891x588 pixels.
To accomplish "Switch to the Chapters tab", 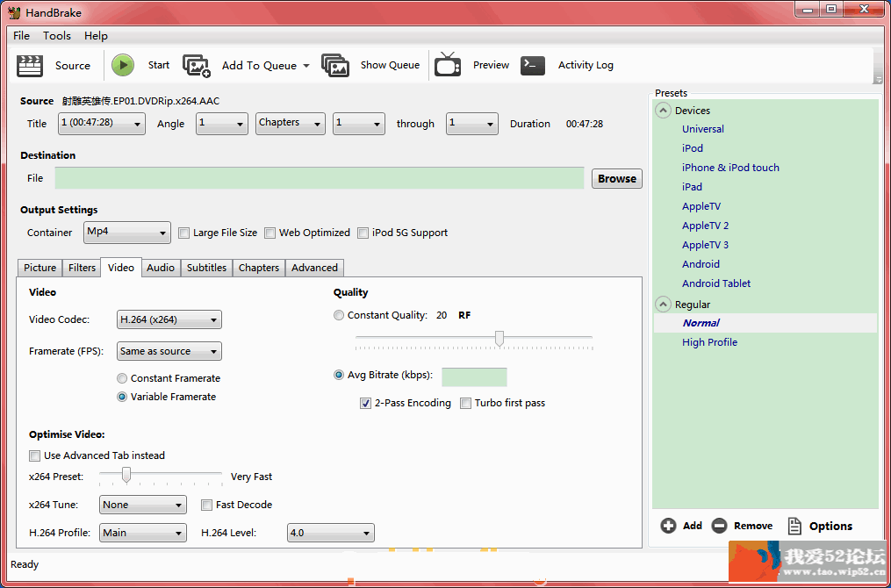I will point(259,268).
